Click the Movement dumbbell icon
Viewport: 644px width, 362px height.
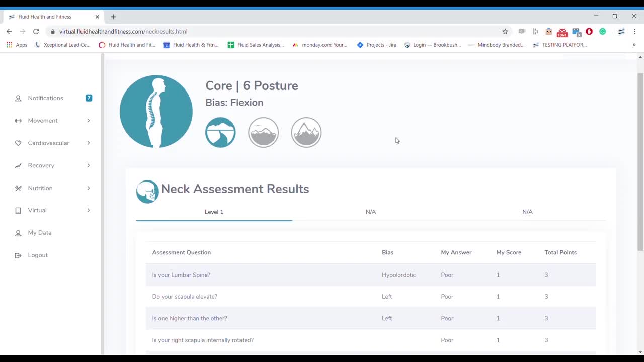point(18,121)
